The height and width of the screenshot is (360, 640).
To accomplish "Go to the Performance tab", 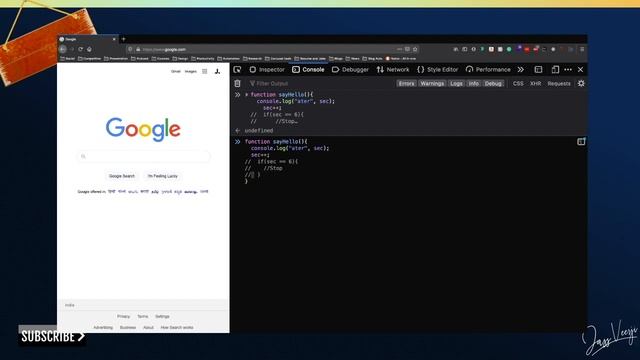I will click(x=488, y=69).
